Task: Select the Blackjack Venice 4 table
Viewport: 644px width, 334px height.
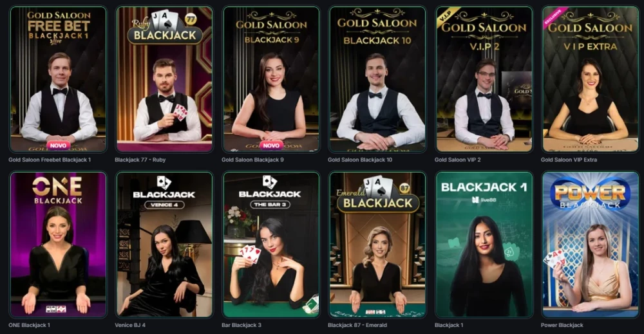Action: coord(164,245)
